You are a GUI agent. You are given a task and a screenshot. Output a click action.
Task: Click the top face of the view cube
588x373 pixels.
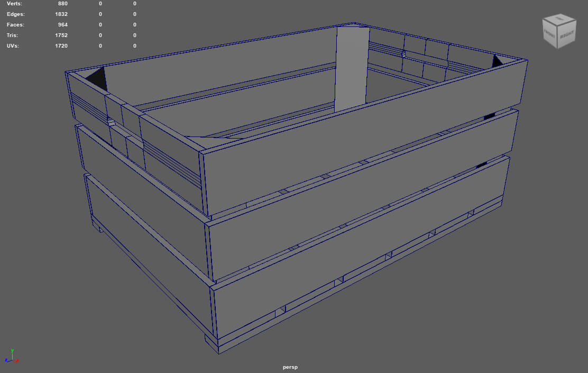coord(559,19)
